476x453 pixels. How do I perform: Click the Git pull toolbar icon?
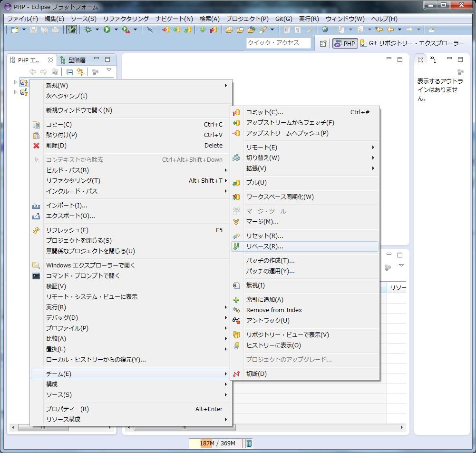(x=188, y=30)
